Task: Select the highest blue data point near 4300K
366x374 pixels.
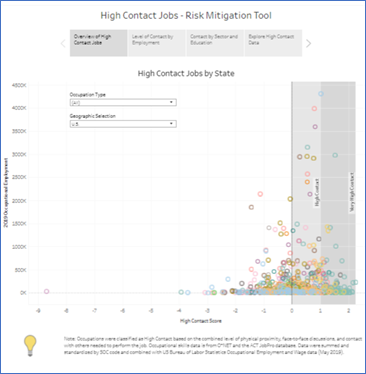Action: point(321,94)
